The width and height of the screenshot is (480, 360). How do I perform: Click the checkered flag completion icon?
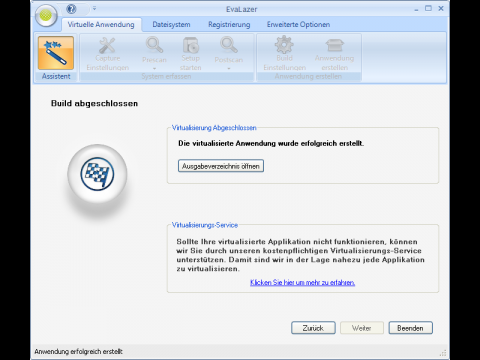pos(97,174)
